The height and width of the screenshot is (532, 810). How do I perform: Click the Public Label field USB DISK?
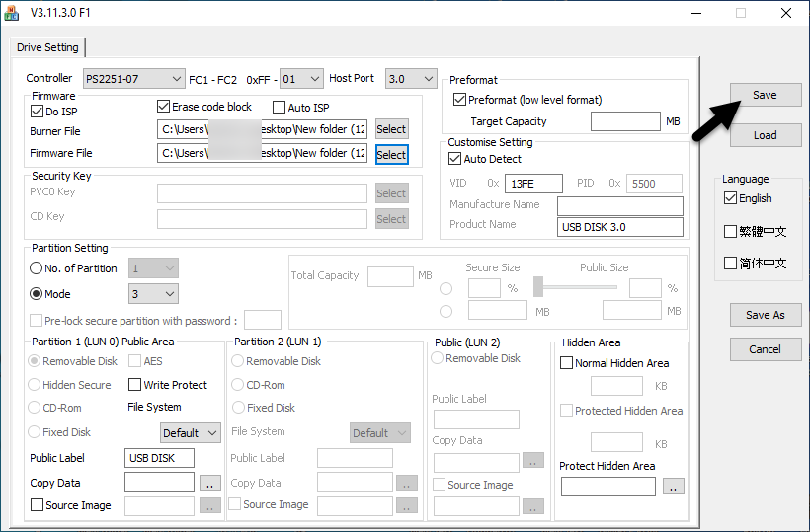tap(159, 458)
